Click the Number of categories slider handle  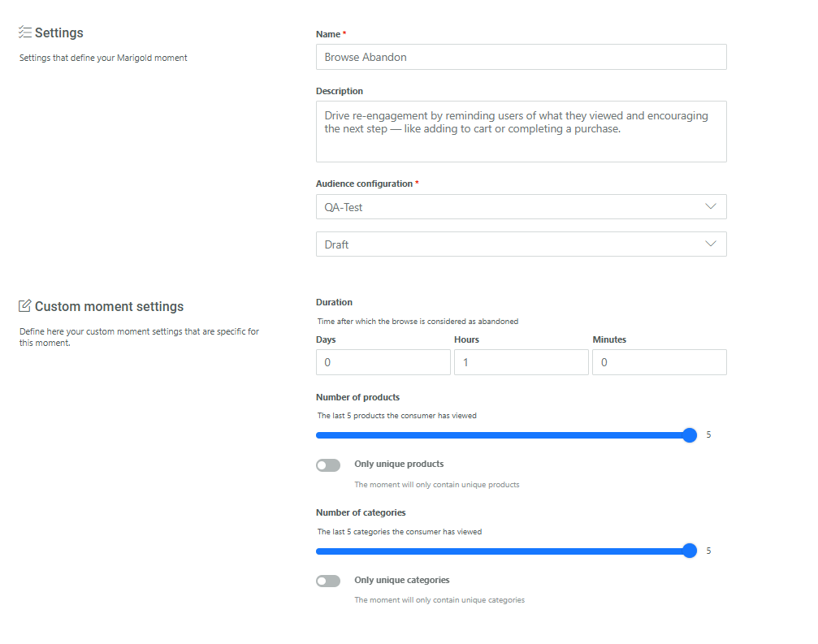[690, 551]
